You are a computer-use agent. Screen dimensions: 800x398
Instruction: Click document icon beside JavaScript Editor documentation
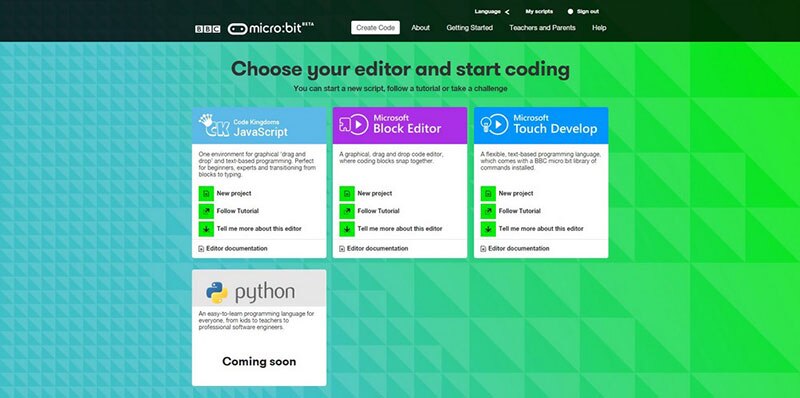201,249
